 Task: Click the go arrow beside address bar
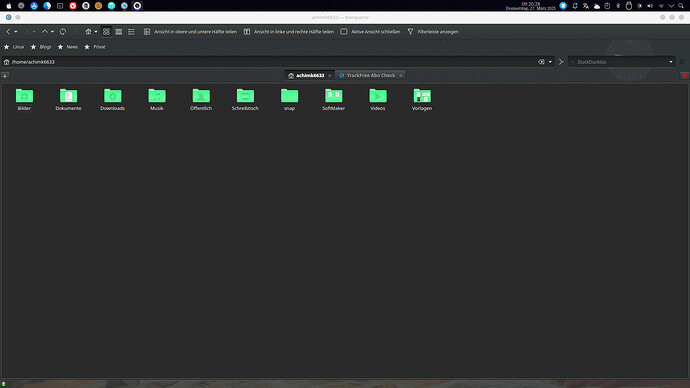coord(561,62)
